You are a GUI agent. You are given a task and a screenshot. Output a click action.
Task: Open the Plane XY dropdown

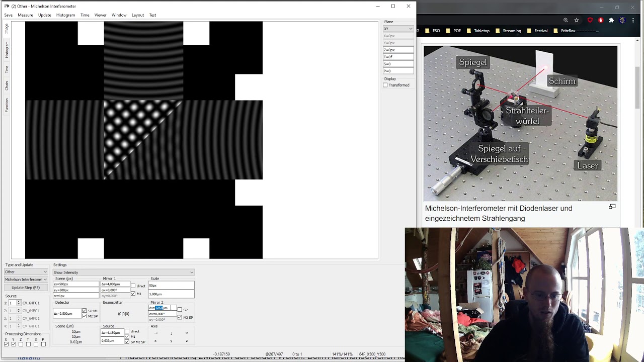[398, 29]
